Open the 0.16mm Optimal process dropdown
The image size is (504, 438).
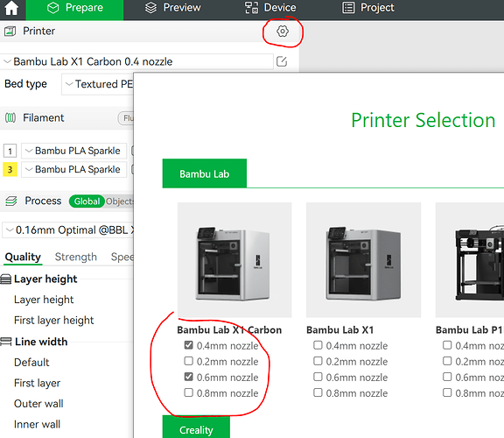(68, 230)
